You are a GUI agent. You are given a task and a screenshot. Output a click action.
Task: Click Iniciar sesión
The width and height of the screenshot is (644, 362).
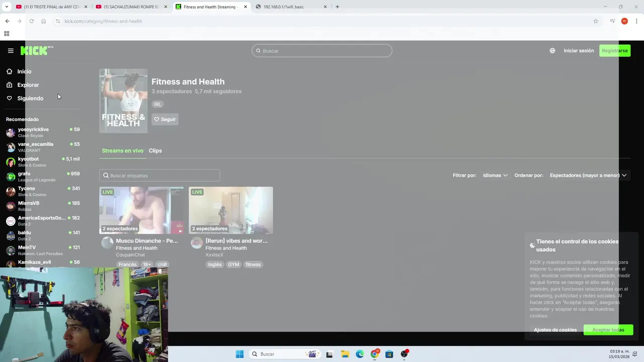(579, 51)
